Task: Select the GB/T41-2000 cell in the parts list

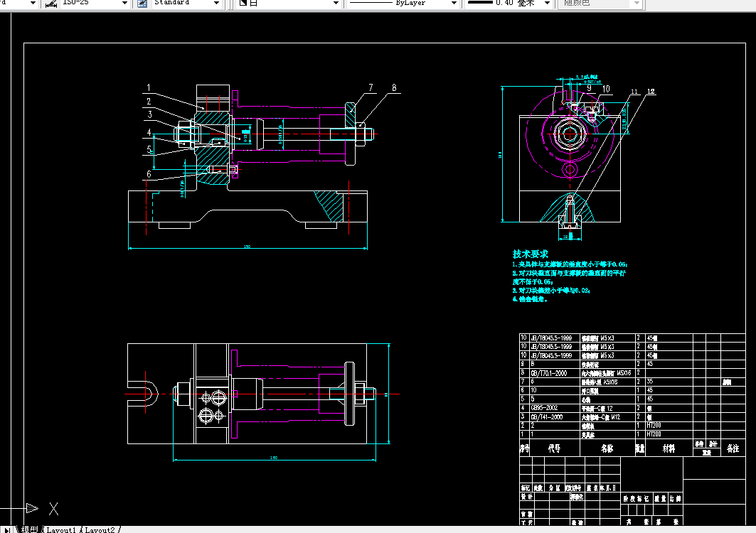Action: tap(546, 417)
